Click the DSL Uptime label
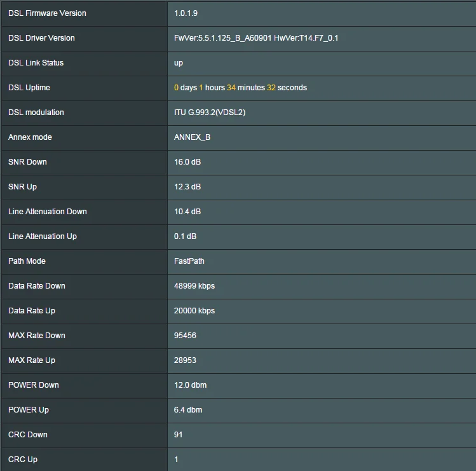 pyautogui.click(x=29, y=88)
